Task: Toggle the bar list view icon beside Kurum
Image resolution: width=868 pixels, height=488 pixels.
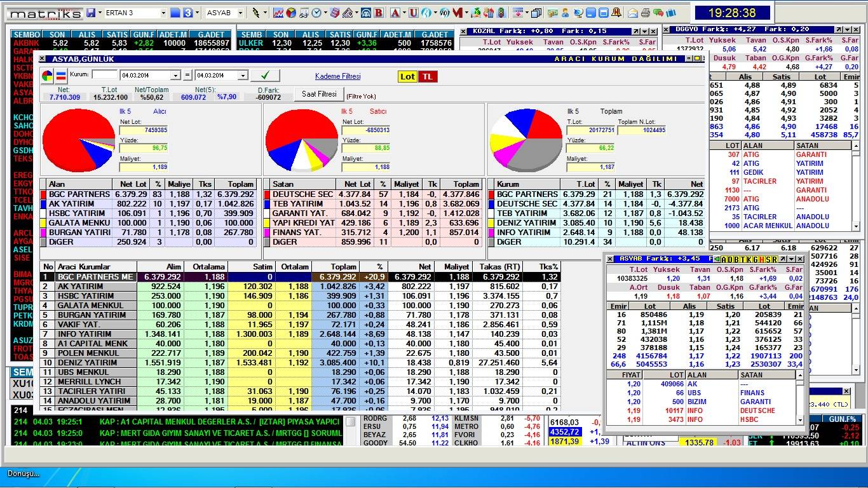Action: click(x=61, y=76)
